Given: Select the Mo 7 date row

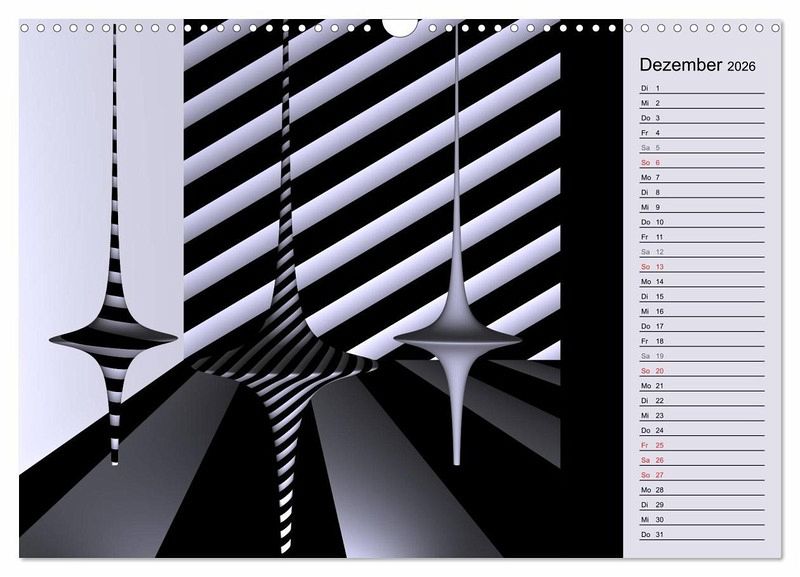Looking at the screenshot, I should pyautogui.click(x=700, y=177).
